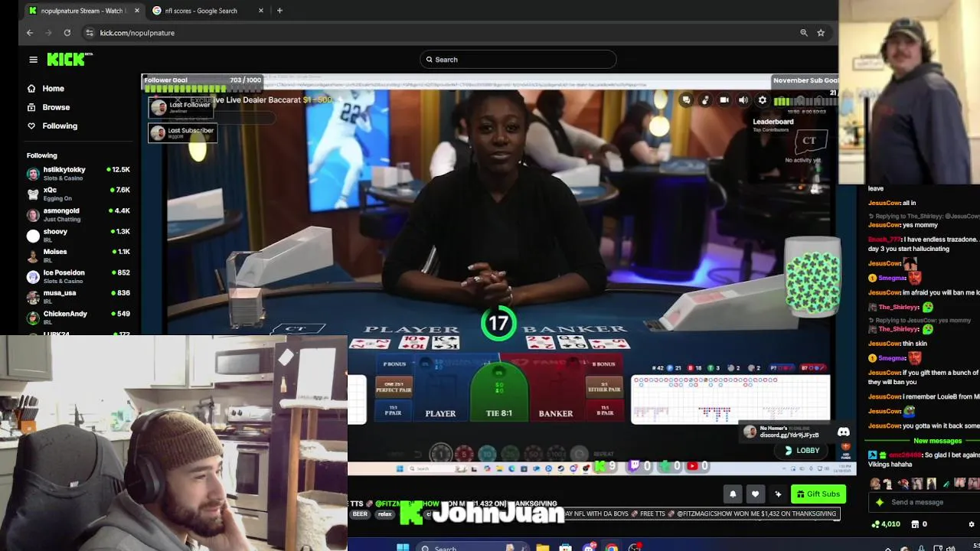Bet on PLAYER in baccarat
Viewport: 980px width, 551px height.
pos(440,390)
